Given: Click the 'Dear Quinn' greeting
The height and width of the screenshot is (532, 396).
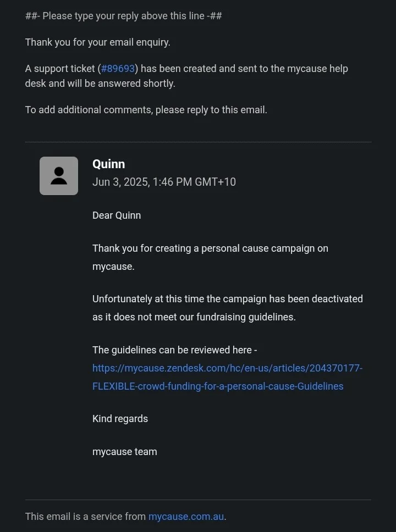Looking at the screenshot, I should [x=117, y=215].
